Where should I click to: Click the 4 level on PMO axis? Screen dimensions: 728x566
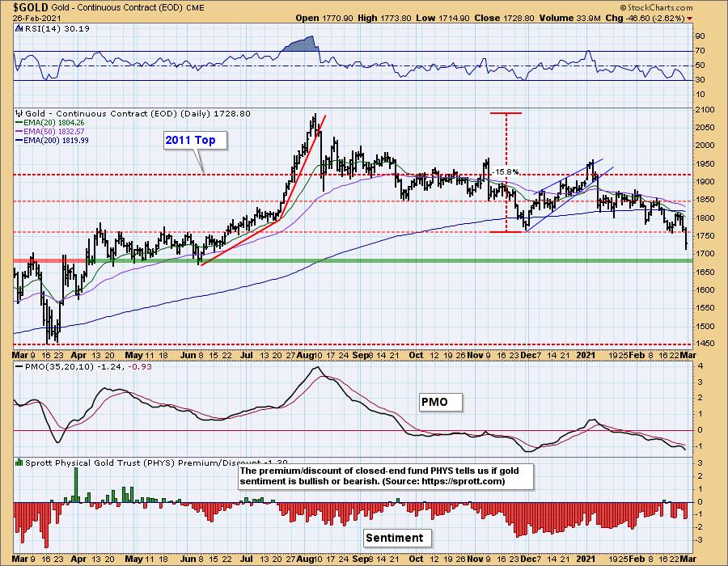pos(700,366)
